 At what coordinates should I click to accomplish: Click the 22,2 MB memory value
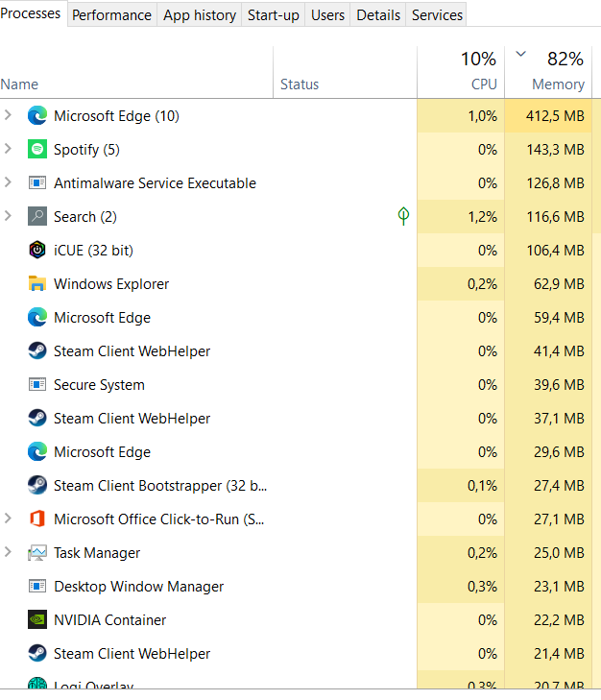559,620
